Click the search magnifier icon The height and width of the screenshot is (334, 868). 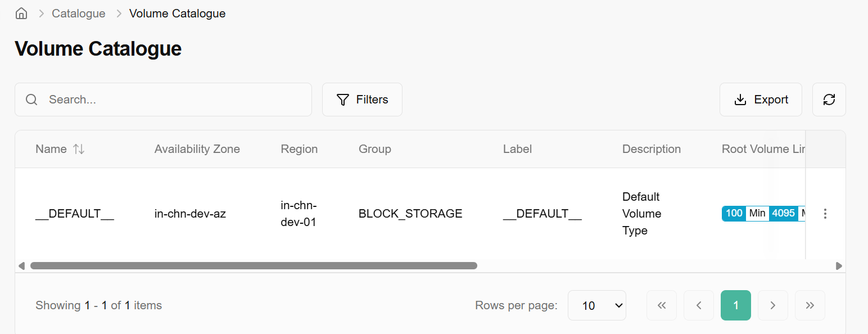point(32,100)
